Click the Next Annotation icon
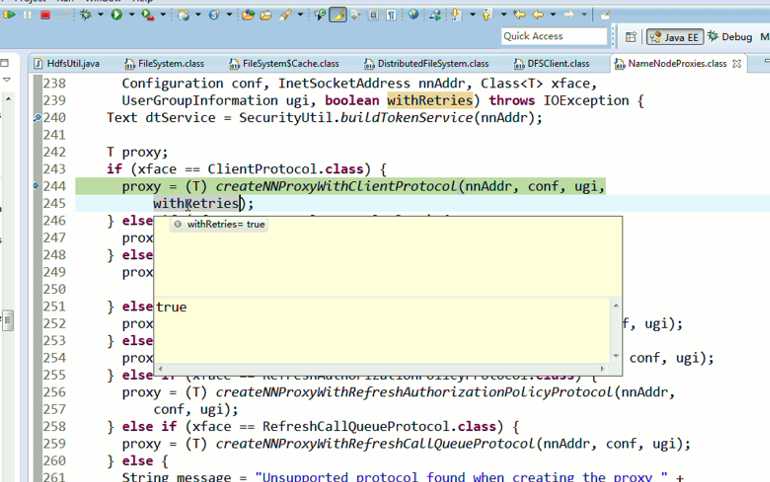Viewport: 770px width, 482px height. 456,15
